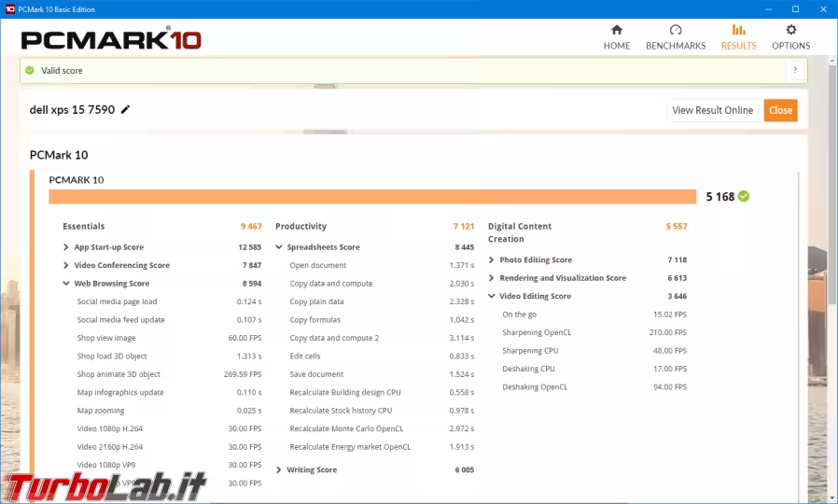
Task: Open the BENCHMARKS gauge icon
Action: point(676,30)
